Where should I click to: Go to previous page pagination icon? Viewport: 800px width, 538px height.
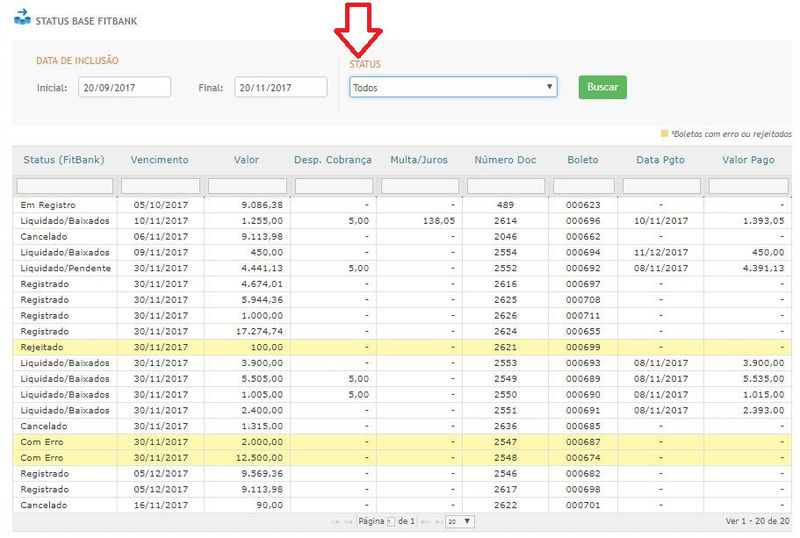(x=348, y=522)
